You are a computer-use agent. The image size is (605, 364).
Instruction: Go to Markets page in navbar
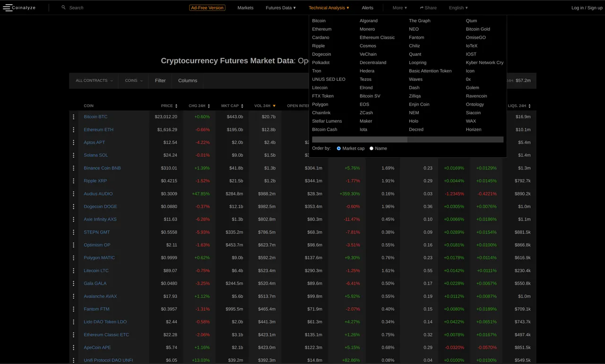pyautogui.click(x=245, y=8)
